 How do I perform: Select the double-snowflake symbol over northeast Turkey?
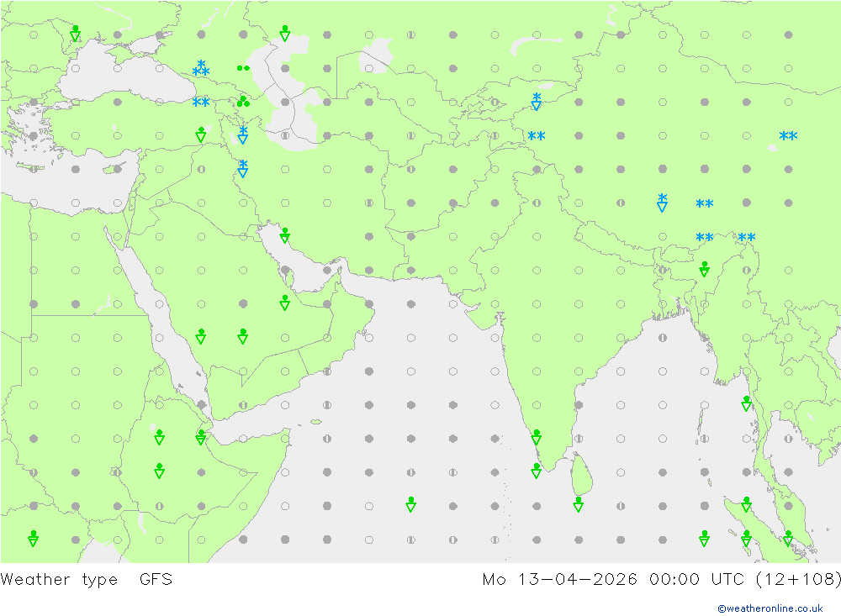coord(201,102)
